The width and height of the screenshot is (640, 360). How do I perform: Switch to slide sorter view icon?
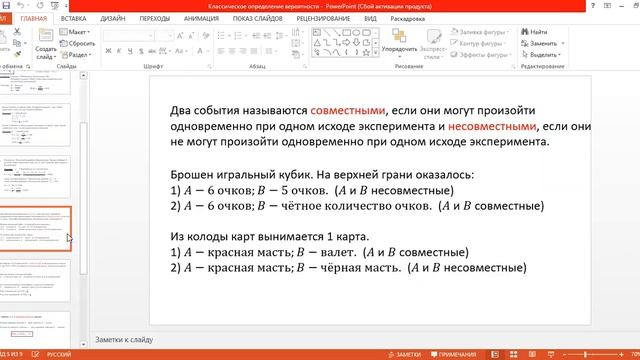(x=513, y=354)
